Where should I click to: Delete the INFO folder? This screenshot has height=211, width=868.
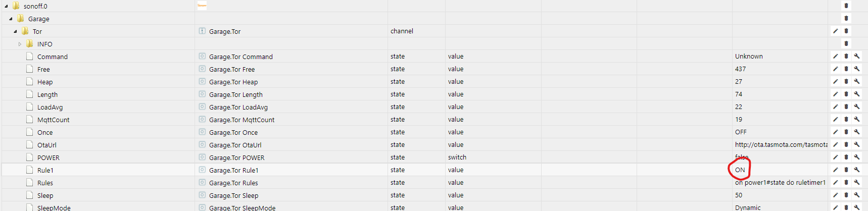click(x=846, y=44)
